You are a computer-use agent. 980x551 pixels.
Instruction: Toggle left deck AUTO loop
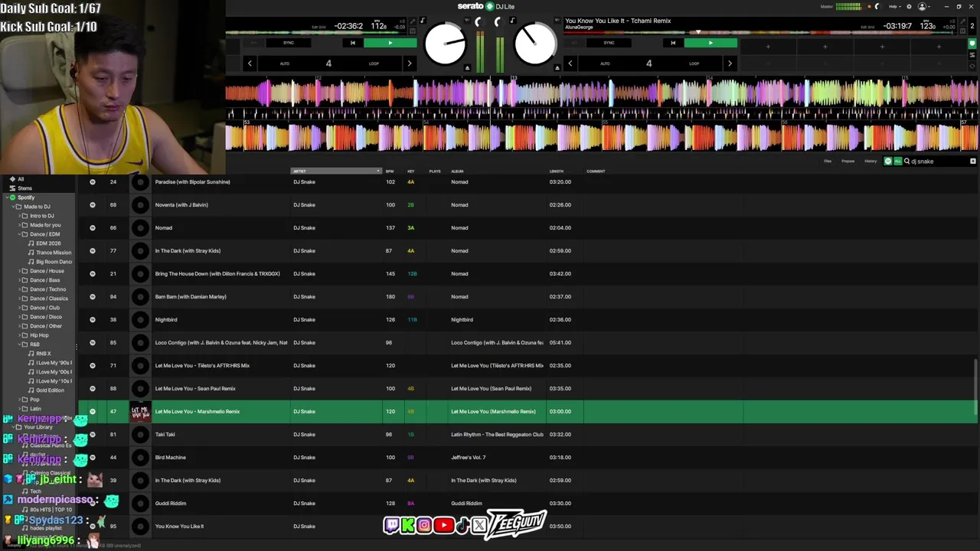pos(285,64)
